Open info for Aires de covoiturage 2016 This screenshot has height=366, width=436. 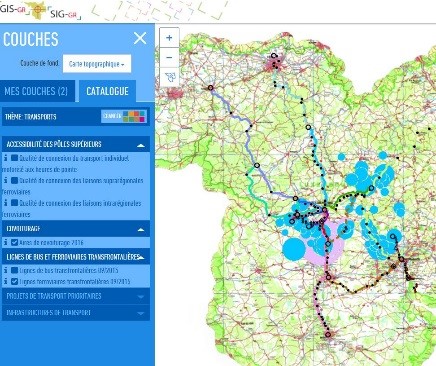(6, 242)
